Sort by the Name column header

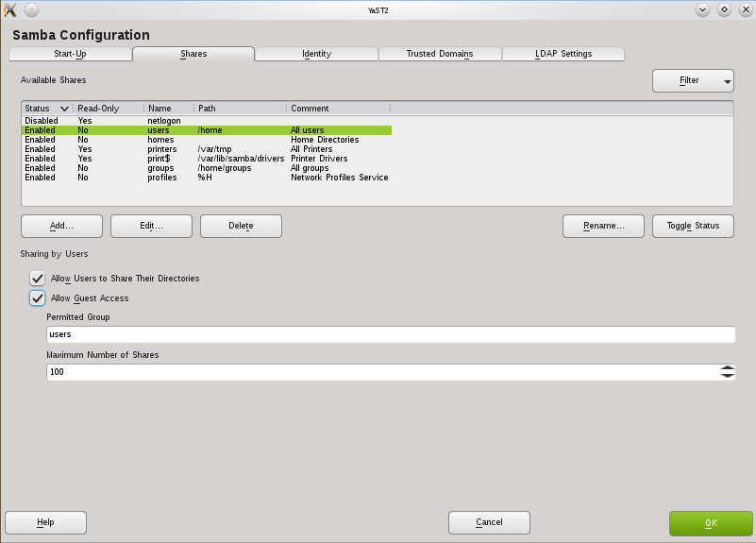tap(169, 109)
